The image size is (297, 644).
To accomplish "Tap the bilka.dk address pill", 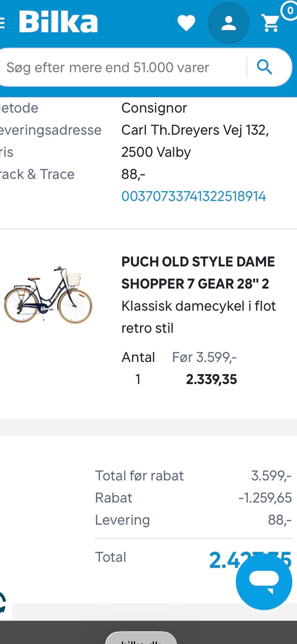I will point(141,639).
